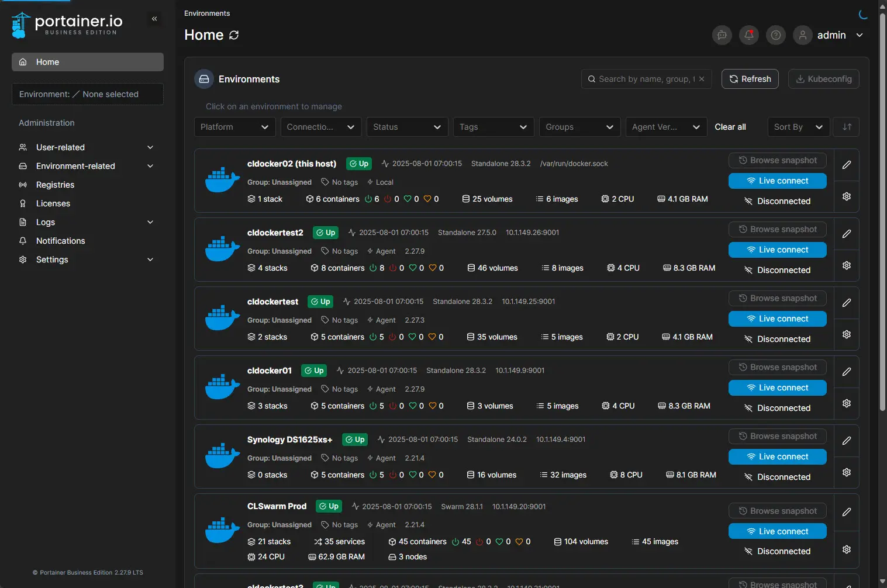Click the Kubeconfig button

[824, 79]
